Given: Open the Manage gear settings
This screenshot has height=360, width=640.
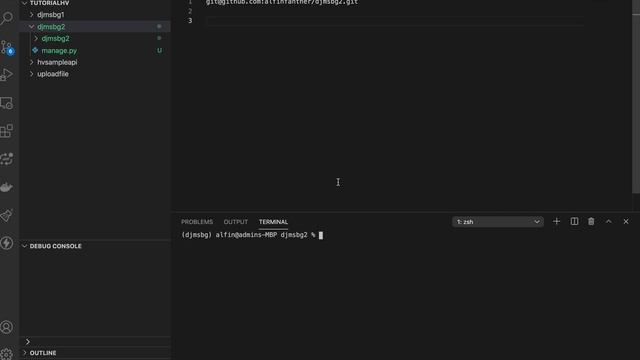Looking at the screenshot, I should [7, 353].
